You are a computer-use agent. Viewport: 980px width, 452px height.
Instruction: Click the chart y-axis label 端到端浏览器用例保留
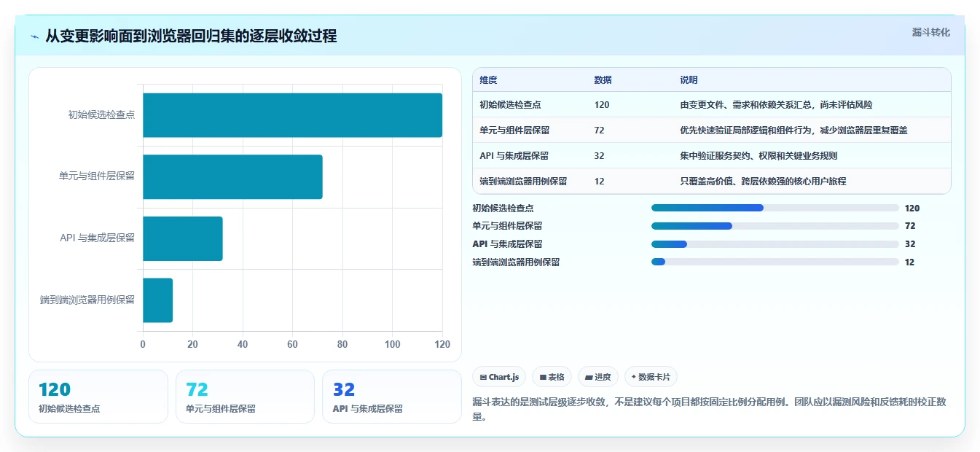(x=87, y=300)
